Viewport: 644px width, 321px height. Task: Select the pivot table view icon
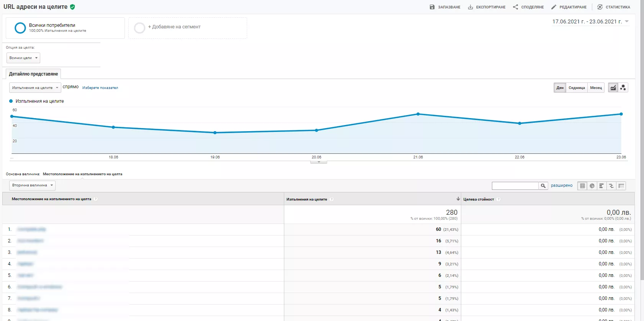(621, 186)
